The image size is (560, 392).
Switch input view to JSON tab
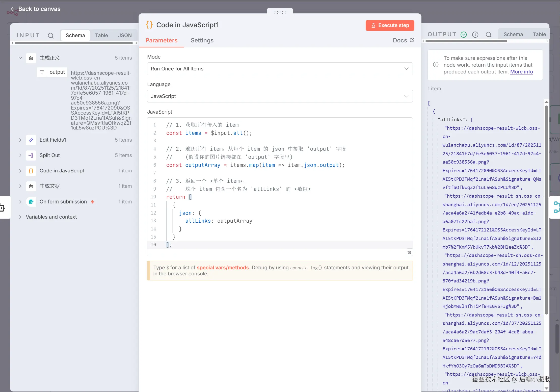pos(125,35)
